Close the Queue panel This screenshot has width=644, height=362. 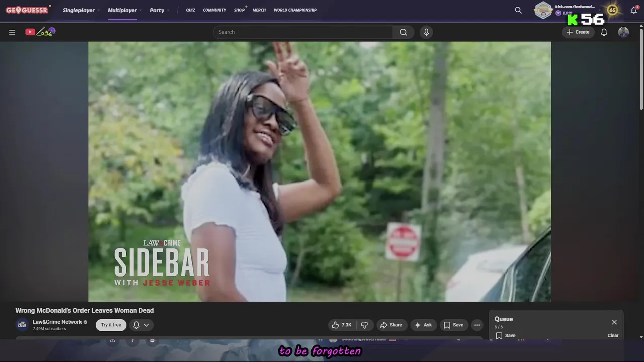pos(614,322)
